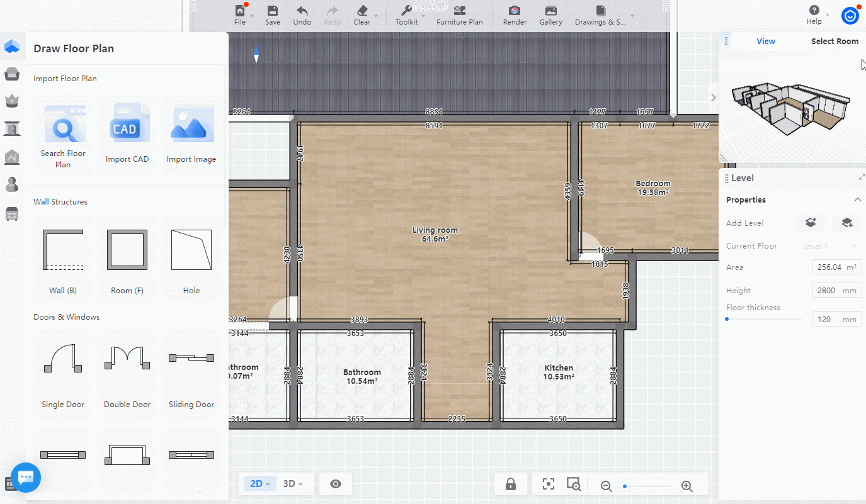This screenshot has width=866, height=504.
Task: Pick the Sliding Door item
Action: (x=191, y=374)
